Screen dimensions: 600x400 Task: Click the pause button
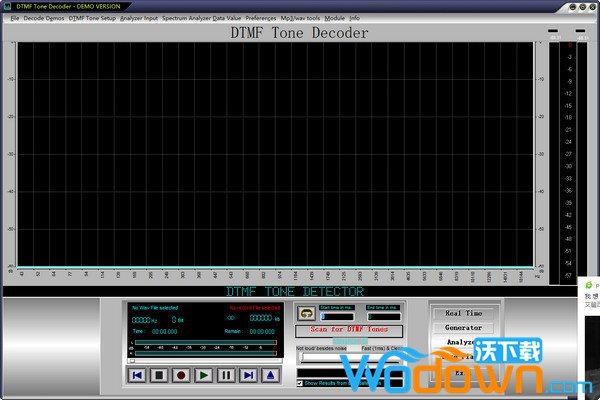(x=226, y=375)
